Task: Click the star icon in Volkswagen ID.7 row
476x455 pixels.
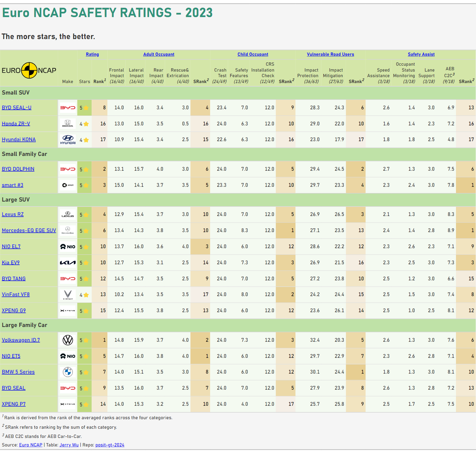Action: click(86, 340)
